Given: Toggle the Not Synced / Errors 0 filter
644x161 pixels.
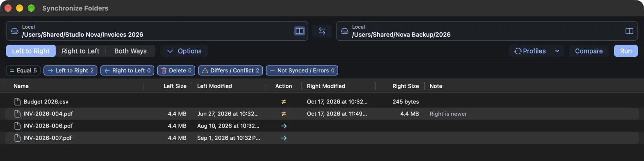Looking at the screenshot, I should coord(302,70).
